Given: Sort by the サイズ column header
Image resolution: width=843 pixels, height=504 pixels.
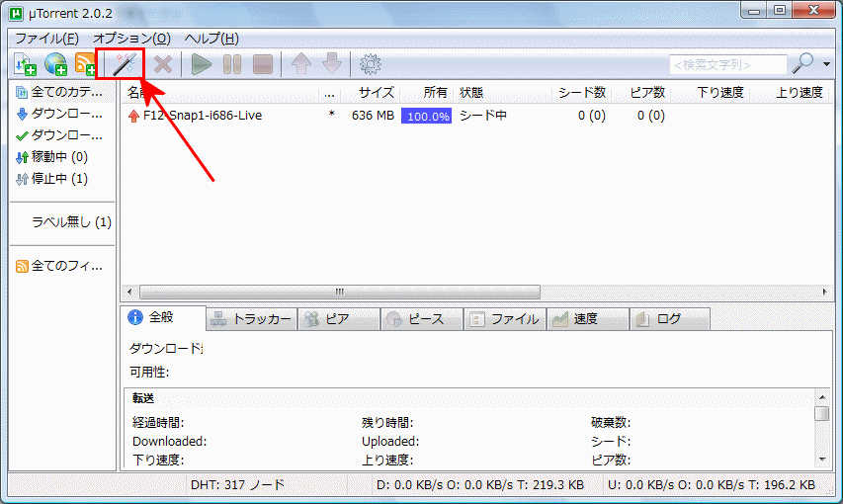Looking at the screenshot, I should coord(370,93).
